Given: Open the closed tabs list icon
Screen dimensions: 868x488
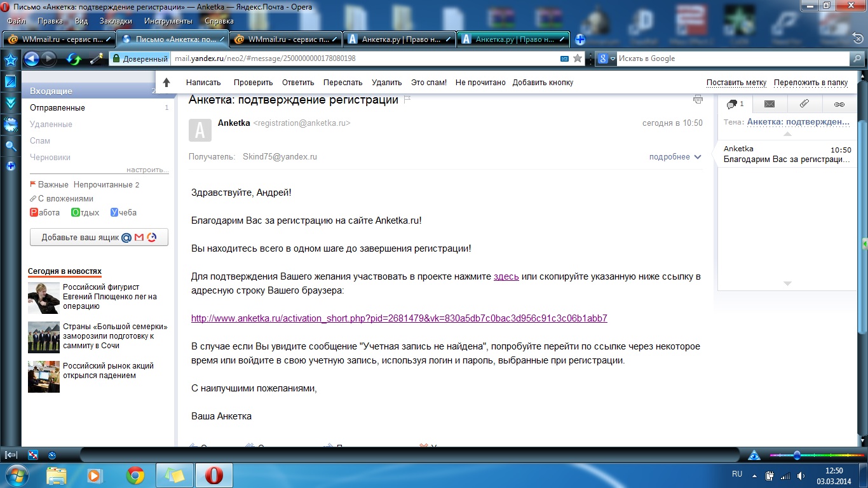Looking at the screenshot, I should (x=858, y=39).
